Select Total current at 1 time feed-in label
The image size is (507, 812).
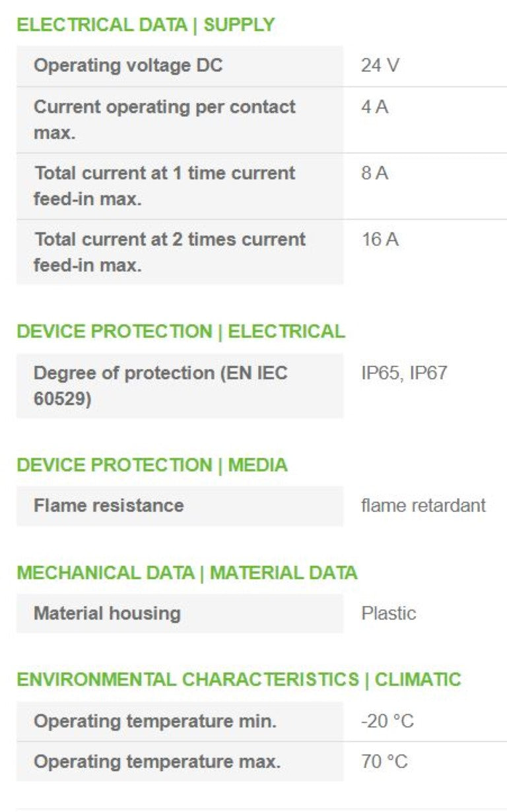pos(164,185)
